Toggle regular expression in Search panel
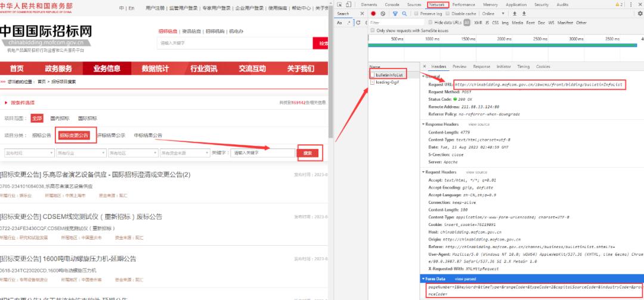 coord(349,23)
